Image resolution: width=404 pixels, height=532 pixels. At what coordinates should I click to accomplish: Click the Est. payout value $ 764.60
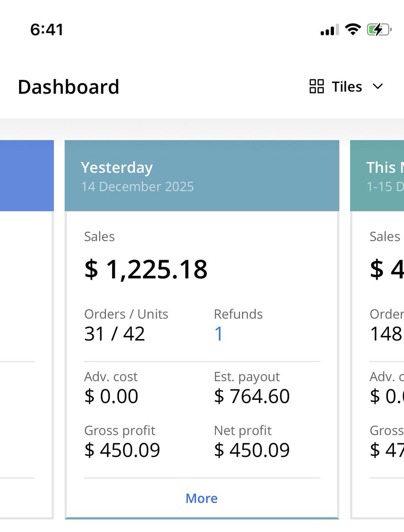click(x=252, y=396)
